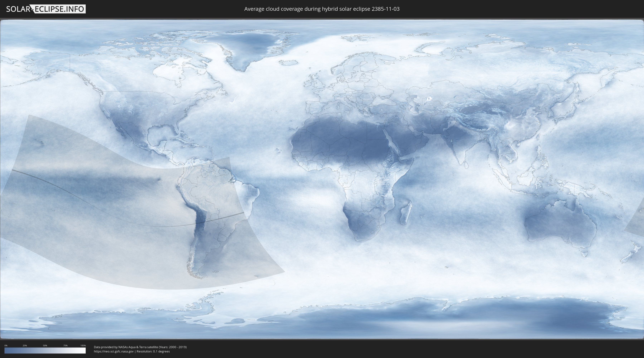Click the 50% legend label
Viewport: 644px width, 358px height.
coord(45,345)
